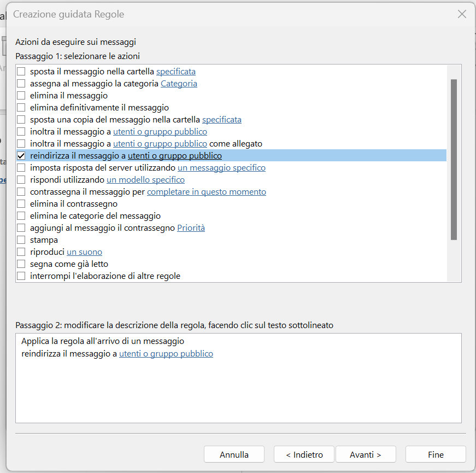
Task: Click the Fine button
Action: point(436,454)
